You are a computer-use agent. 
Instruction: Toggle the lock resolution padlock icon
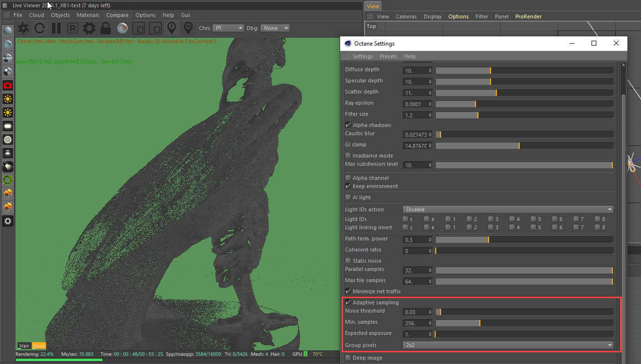(x=105, y=28)
